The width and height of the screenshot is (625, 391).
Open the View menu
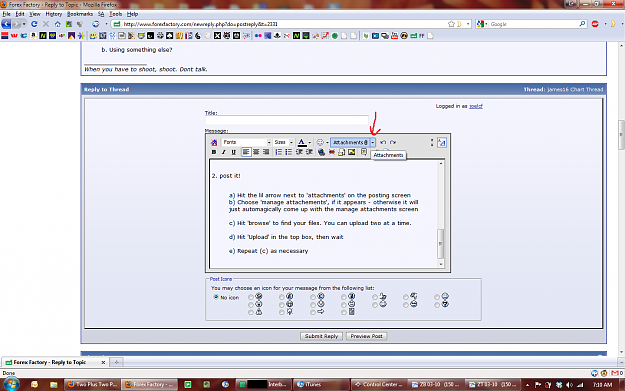[x=35, y=14]
